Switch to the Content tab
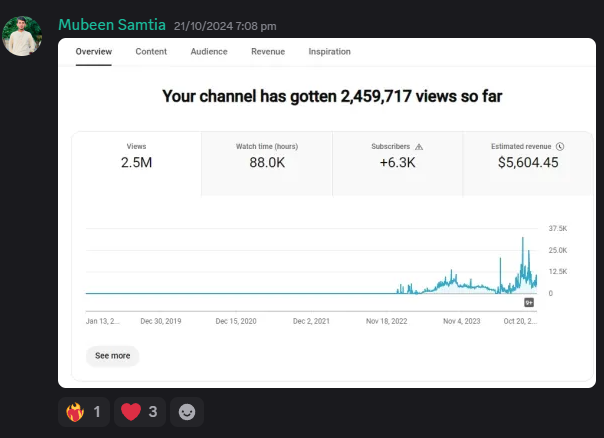 pyautogui.click(x=151, y=52)
